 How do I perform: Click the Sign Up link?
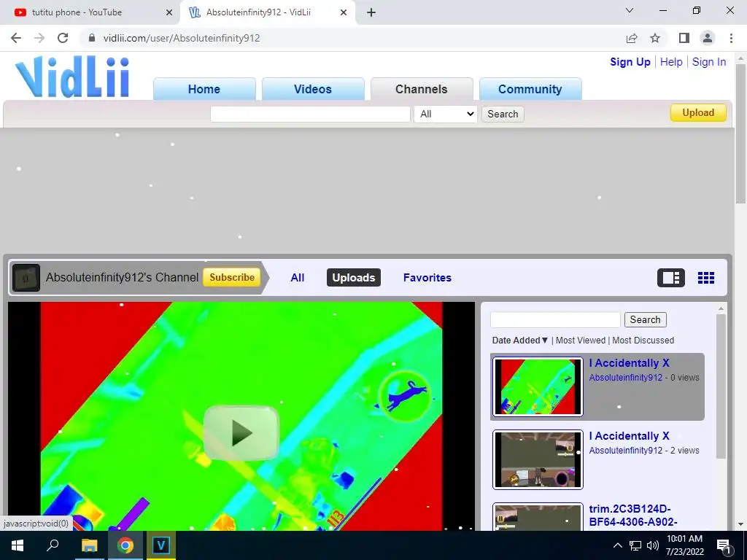[x=630, y=62]
